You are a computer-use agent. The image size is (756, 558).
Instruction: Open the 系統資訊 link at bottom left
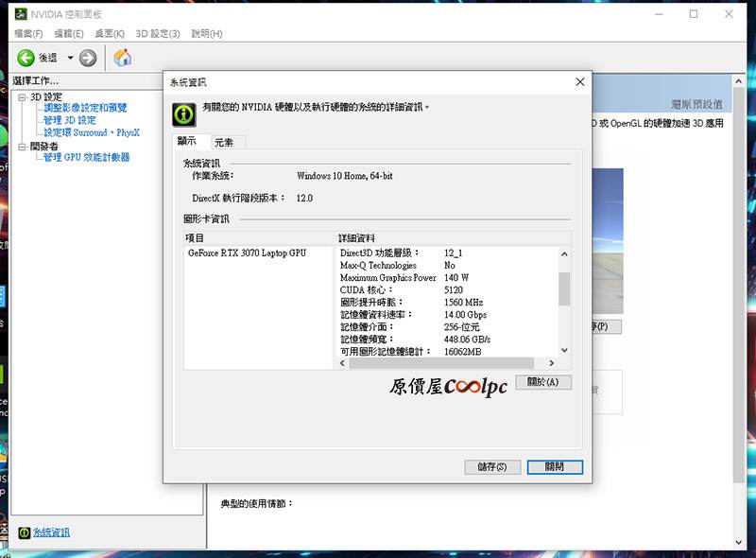pyautogui.click(x=51, y=532)
